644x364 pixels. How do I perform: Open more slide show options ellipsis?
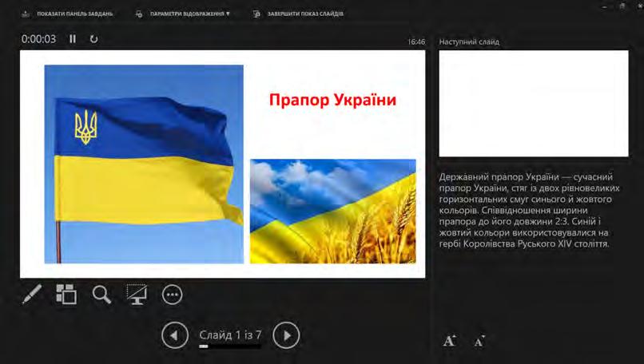click(x=172, y=295)
